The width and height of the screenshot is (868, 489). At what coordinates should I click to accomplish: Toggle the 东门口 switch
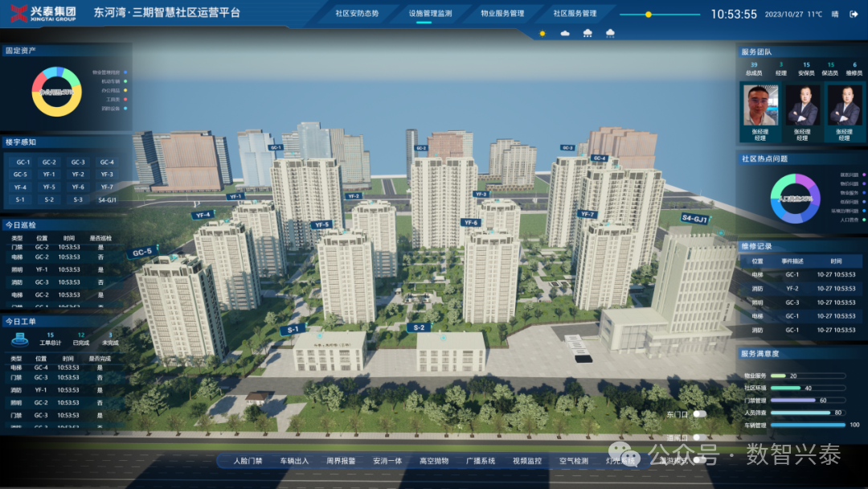699,414
